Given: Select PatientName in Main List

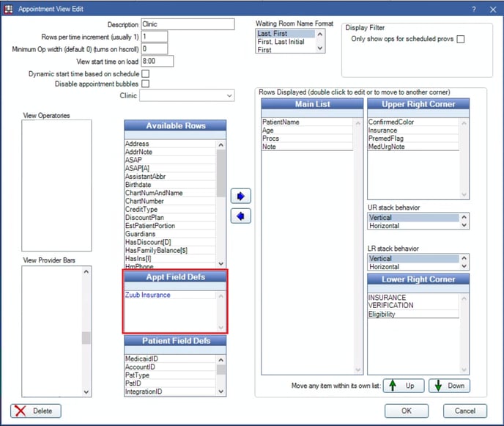Looking at the screenshot, I should tap(280, 122).
